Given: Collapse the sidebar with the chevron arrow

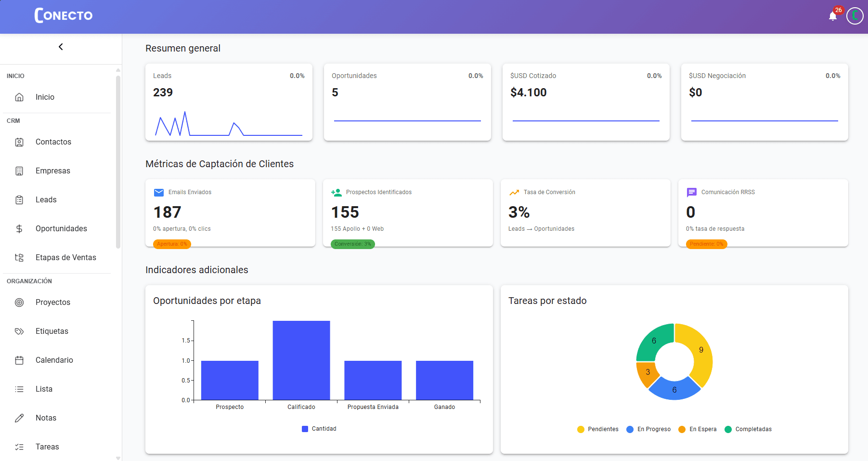Looking at the screenshot, I should [61, 47].
